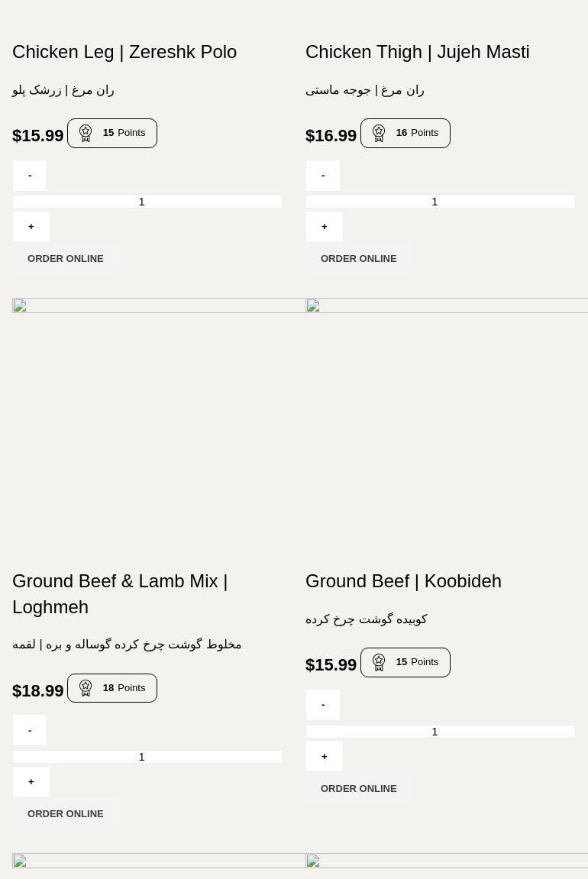Order Chicken Leg Zereshk Polo online
This screenshot has height=879, width=588.
(66, 259)
